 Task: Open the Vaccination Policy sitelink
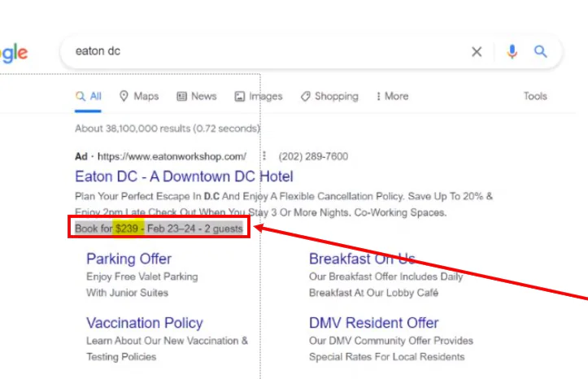(x=145, y=323)
